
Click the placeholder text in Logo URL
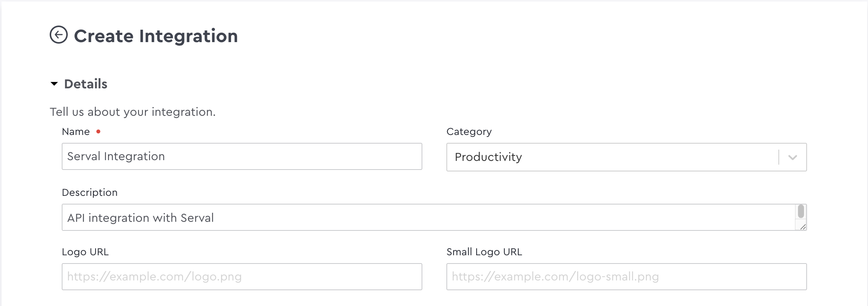tap(154, 276)
